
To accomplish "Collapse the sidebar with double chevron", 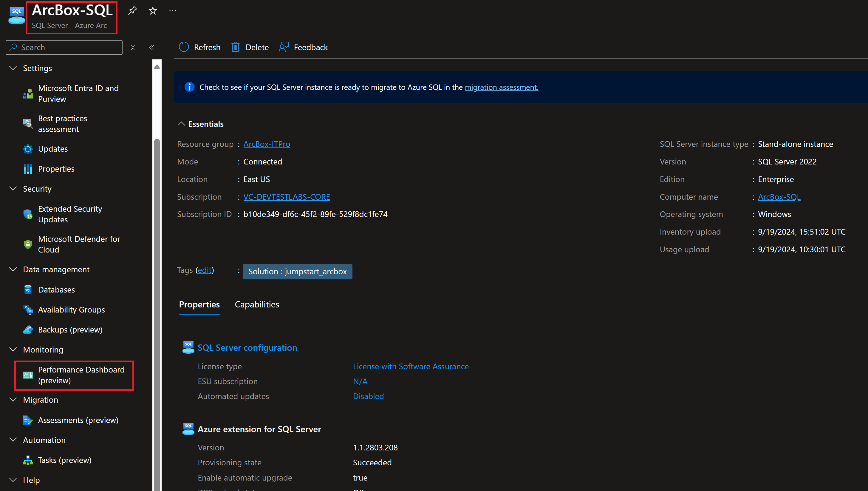I will [152, 47].
